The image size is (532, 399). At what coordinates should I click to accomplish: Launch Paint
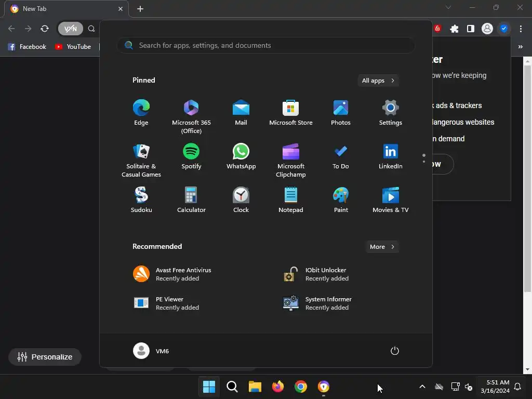[x=341, y=200]
